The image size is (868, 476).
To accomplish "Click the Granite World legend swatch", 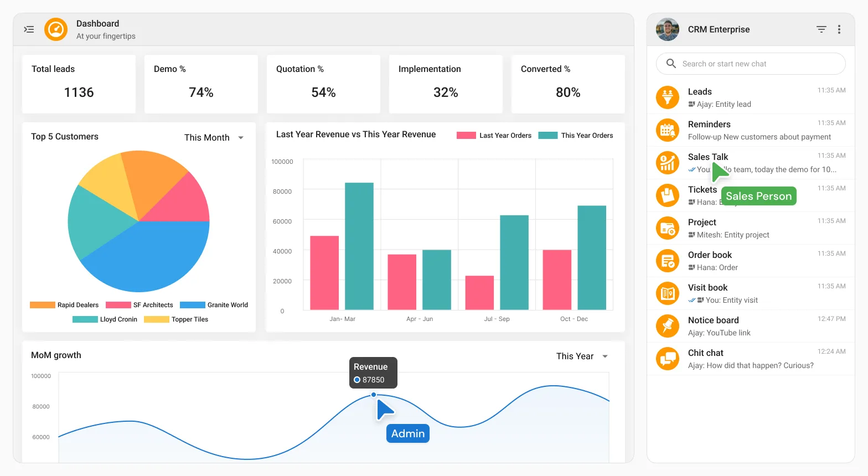I will tap(193, 305).
